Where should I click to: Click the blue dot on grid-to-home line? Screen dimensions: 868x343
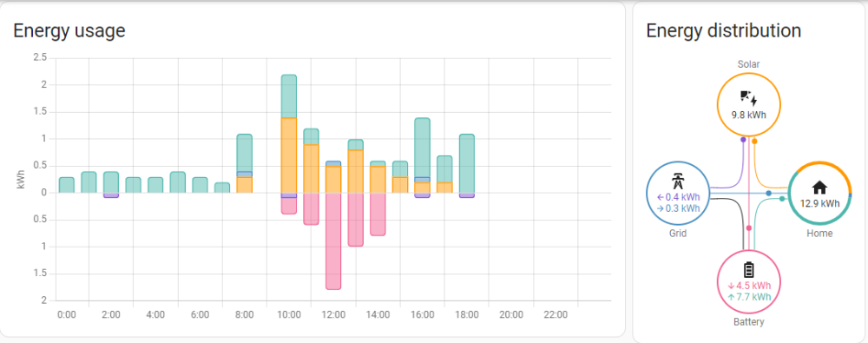(x=768, y=193)
